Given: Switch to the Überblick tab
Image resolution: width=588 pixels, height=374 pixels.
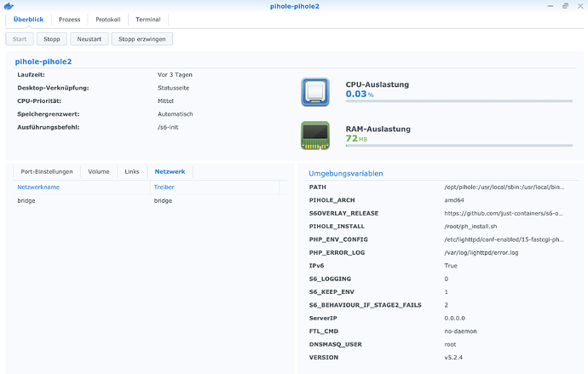Looking at the screenshot, I should (28, 20).
